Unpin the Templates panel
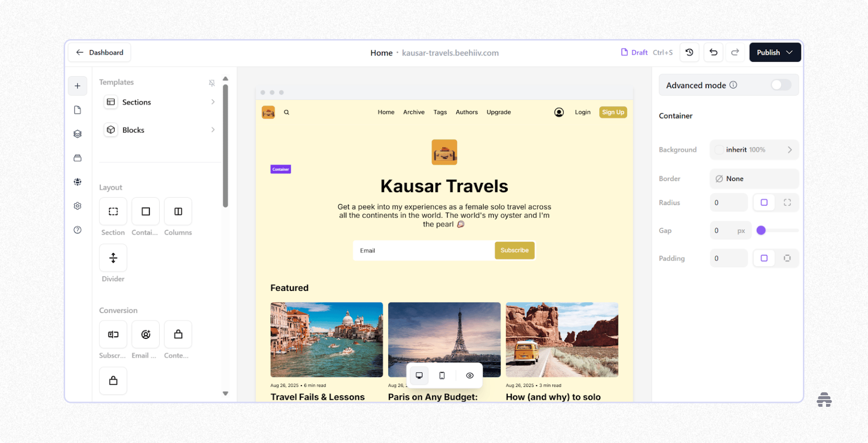This screenshot has height=443, width=868. [212, 83]
